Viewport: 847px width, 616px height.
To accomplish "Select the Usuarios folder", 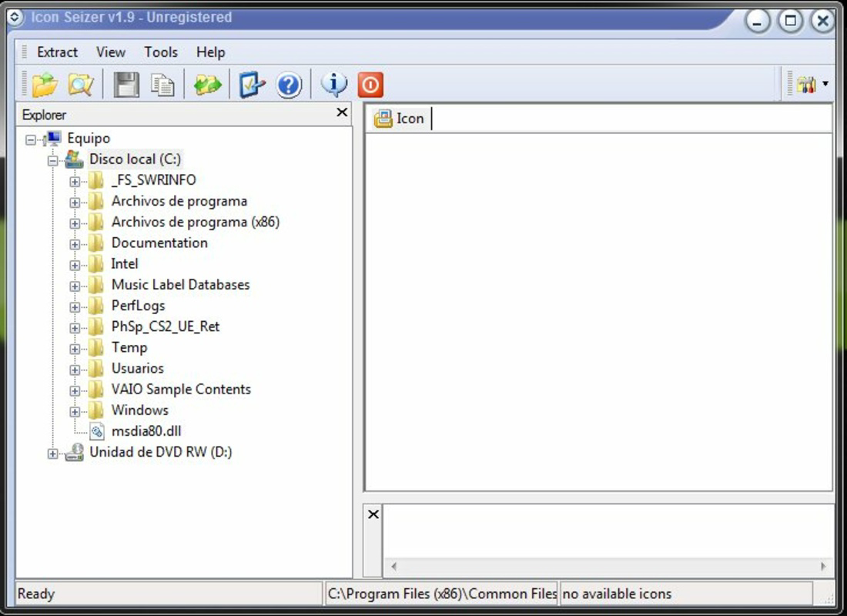I will pyautogui.click(x=137, y=369).
